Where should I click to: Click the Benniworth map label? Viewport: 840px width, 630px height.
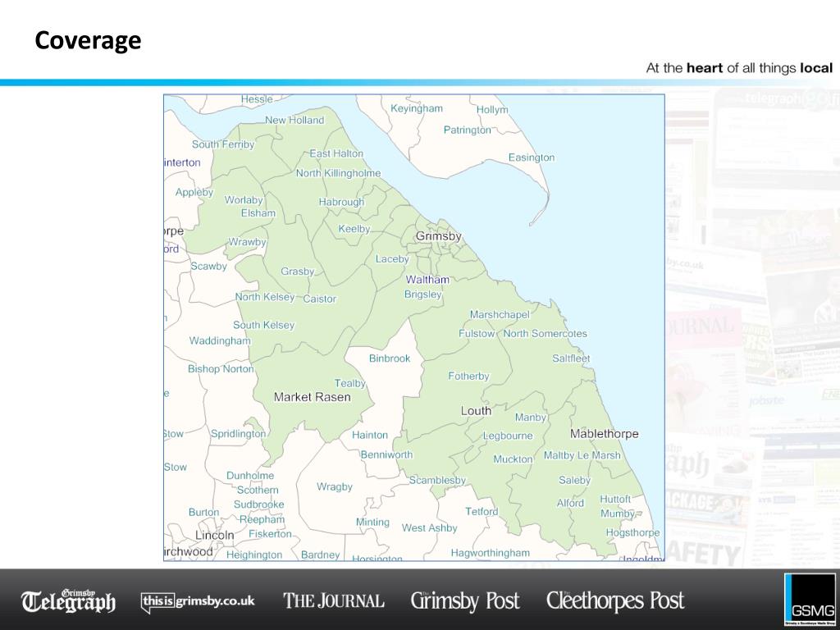click(x=387, y=454)
